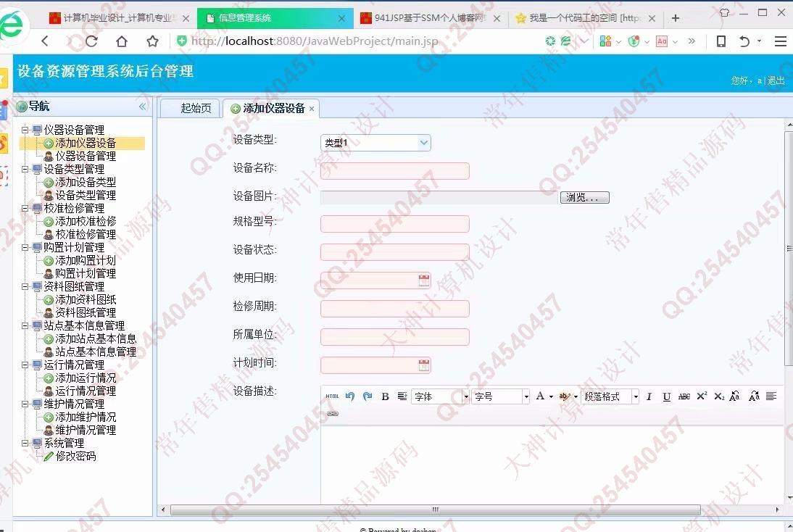Click the HTML source button in the editor

(x=332, y=396)
